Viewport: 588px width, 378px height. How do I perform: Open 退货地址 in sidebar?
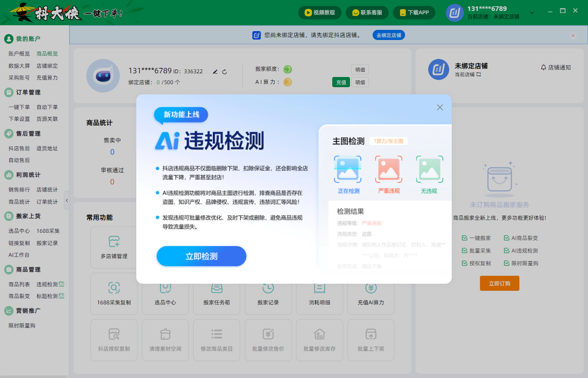coord(47,149)
